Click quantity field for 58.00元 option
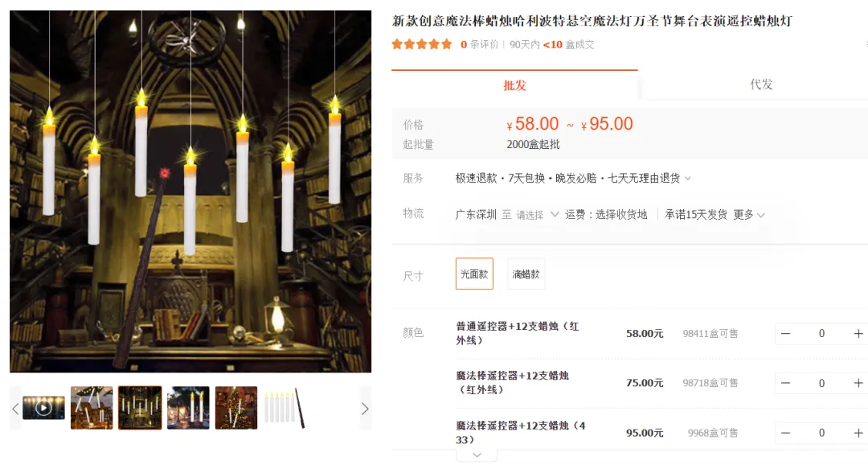Screen dimensions: 868x465 [821, 334]
